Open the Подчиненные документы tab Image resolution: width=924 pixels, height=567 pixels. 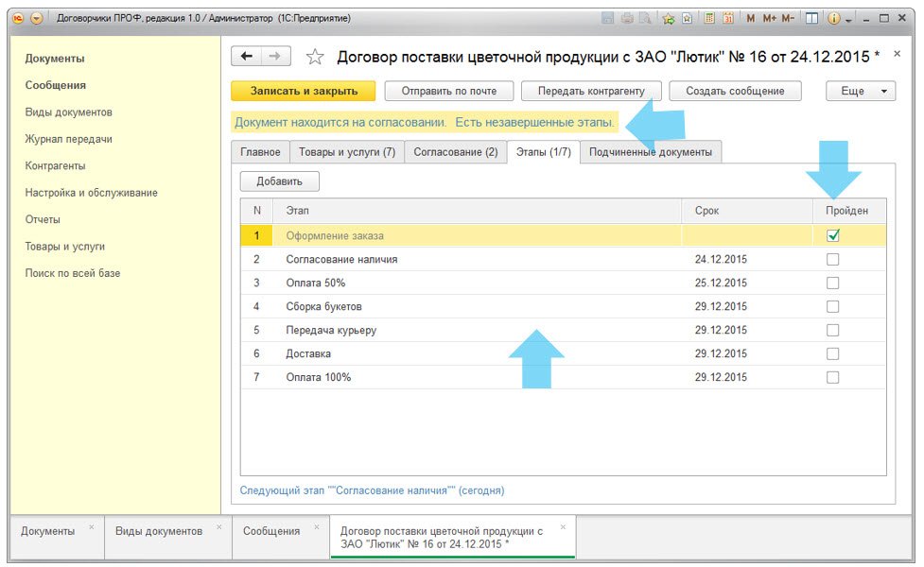pos(651,152)
